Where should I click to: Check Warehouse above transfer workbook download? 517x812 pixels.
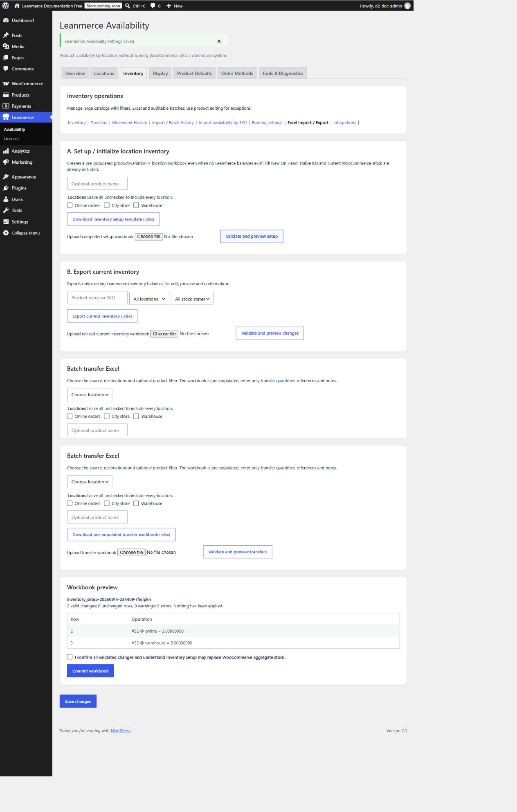click(x=136, y=503)
